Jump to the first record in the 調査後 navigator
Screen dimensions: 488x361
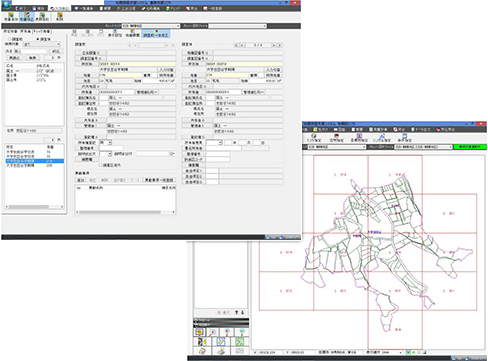coord(237,45)
